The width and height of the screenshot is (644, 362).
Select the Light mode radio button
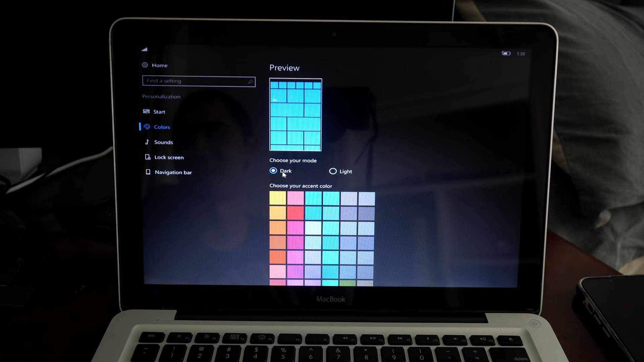pos(333,171)
